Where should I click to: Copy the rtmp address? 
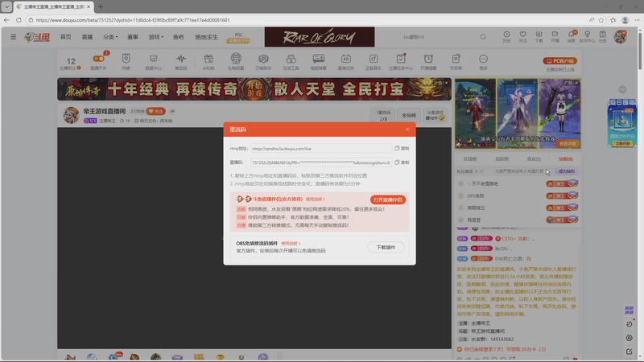pos(402,148)
